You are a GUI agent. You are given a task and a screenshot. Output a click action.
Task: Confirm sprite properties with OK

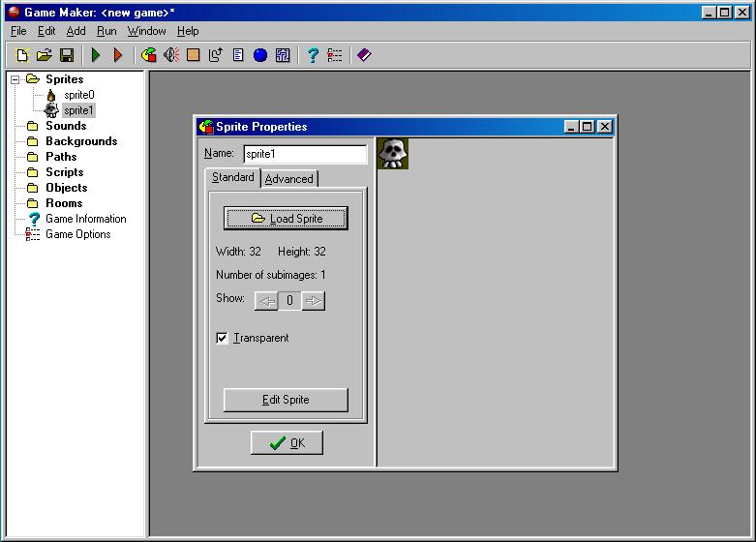click(287, 443)
